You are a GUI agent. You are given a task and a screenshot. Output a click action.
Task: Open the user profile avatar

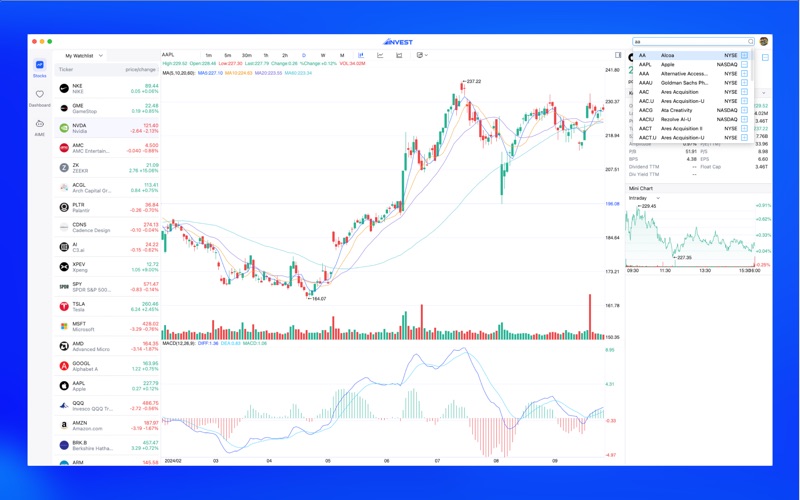click(764, 41)
